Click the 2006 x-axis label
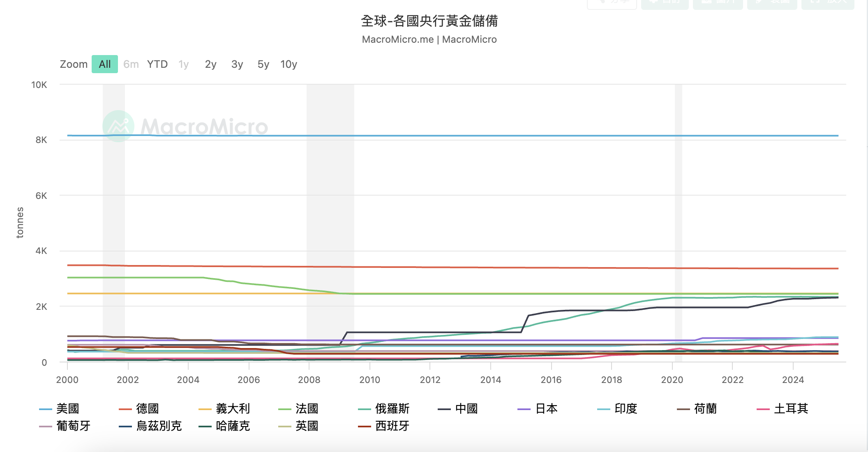The width and height of the screenshot is (868, 452). (x=249, y=380)
